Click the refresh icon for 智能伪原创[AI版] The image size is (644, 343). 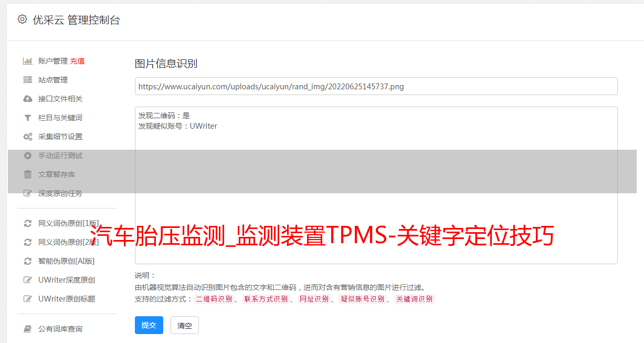point(28,261)
